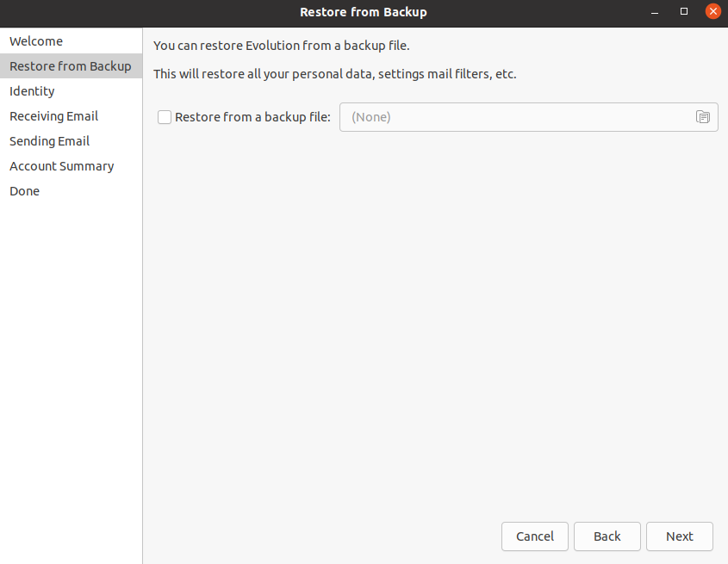
Task: Open the Receiving Email step
Action: click(53, 116)
